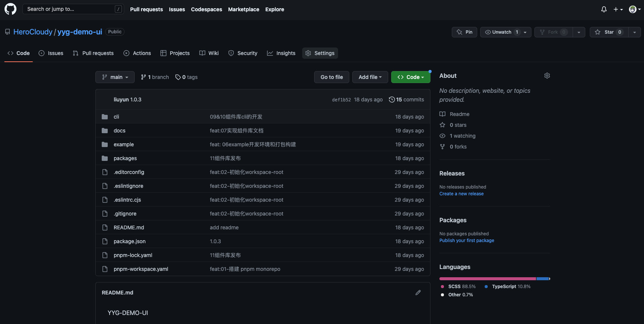
Task: Open the notifications bell
Action: [x=604, y=9]
